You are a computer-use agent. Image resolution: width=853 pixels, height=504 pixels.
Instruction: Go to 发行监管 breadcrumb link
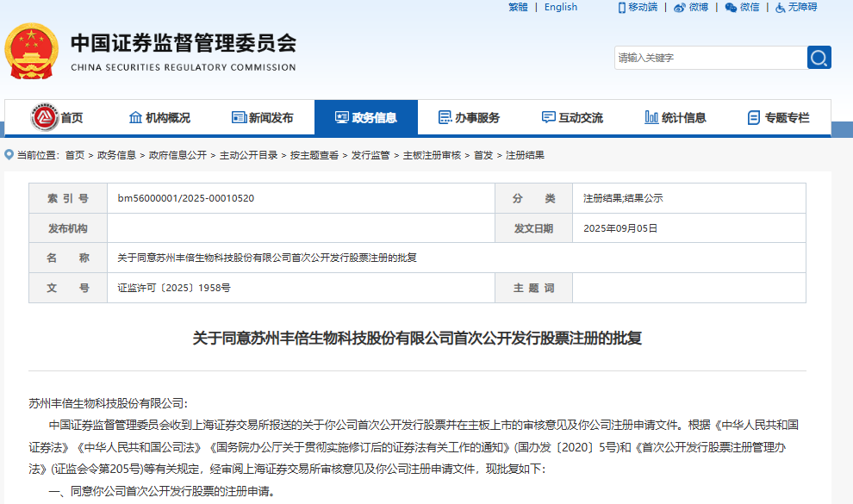pyautogui.click(x=370, y=155)
